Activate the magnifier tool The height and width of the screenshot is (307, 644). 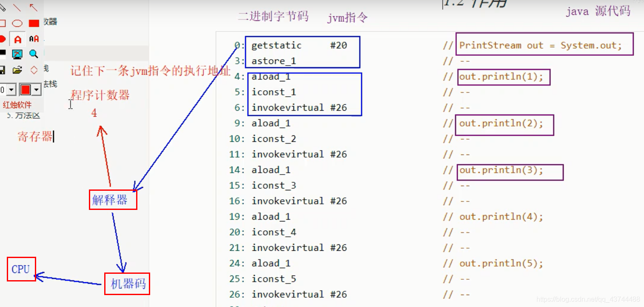[x=34, y=54]
